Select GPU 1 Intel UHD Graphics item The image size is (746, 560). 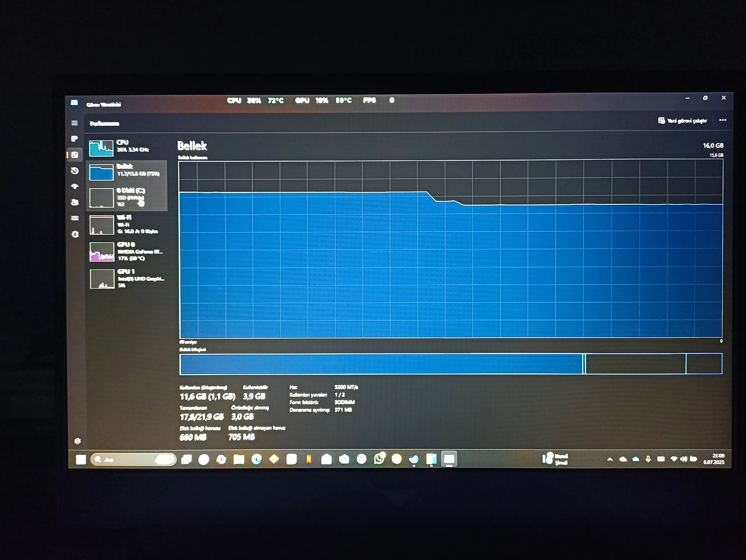(126, 279)
